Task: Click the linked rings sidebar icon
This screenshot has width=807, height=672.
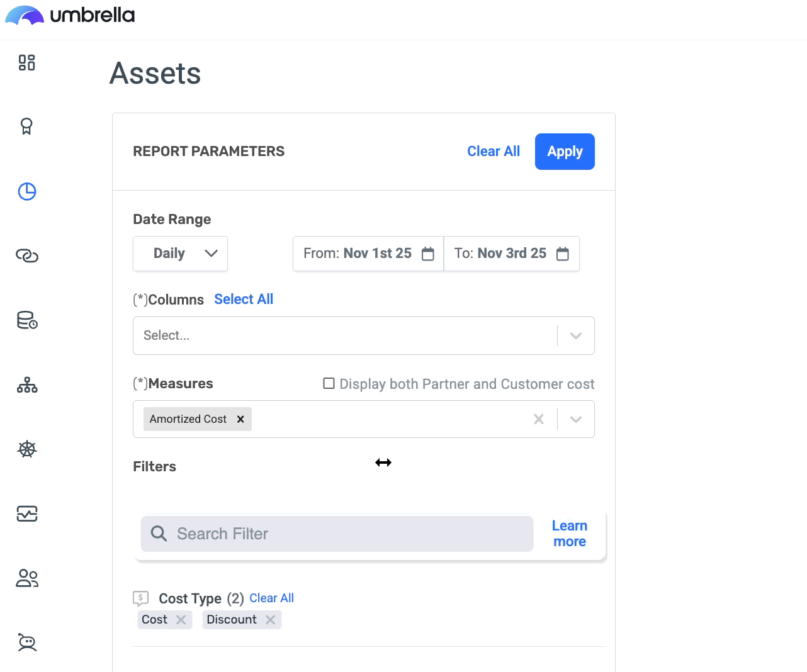Action: coord(27,255)
